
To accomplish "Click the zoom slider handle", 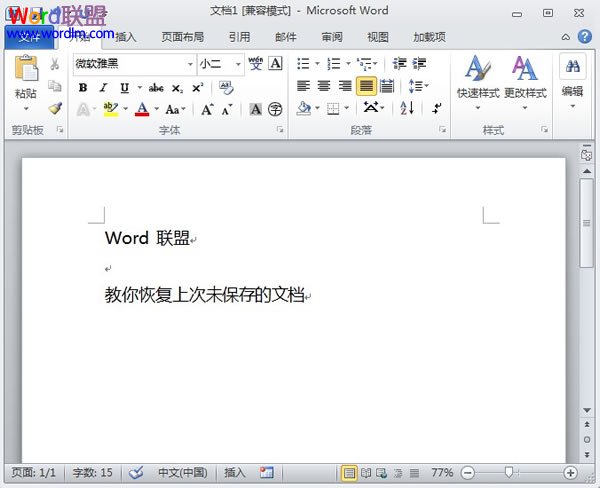I will click(x=509, y=472).
